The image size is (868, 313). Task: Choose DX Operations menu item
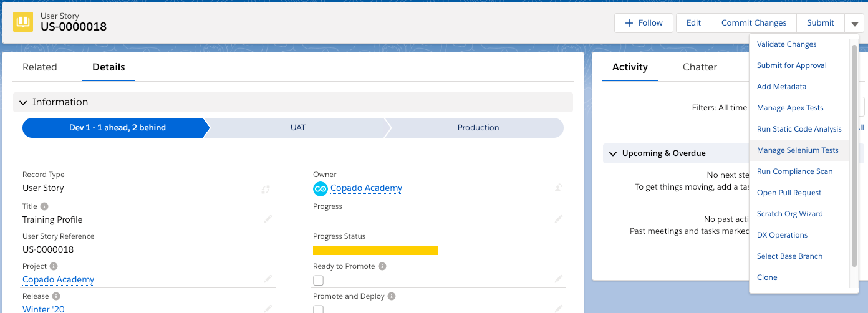(799, 235)
